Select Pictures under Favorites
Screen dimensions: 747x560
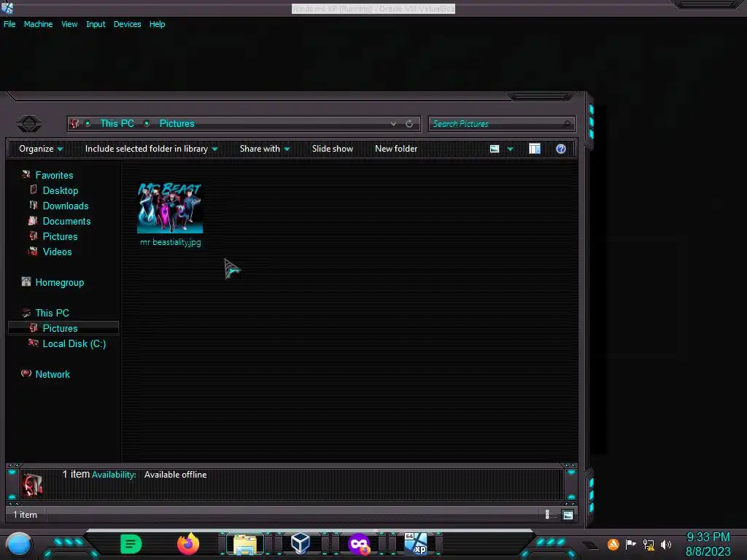(x=60, y=236)
